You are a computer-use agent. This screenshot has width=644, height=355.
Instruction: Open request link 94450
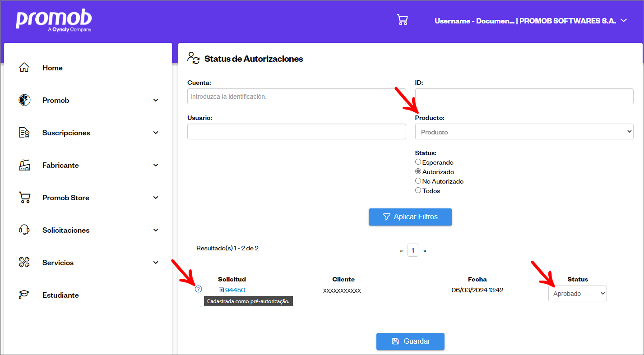pos(235,290)
